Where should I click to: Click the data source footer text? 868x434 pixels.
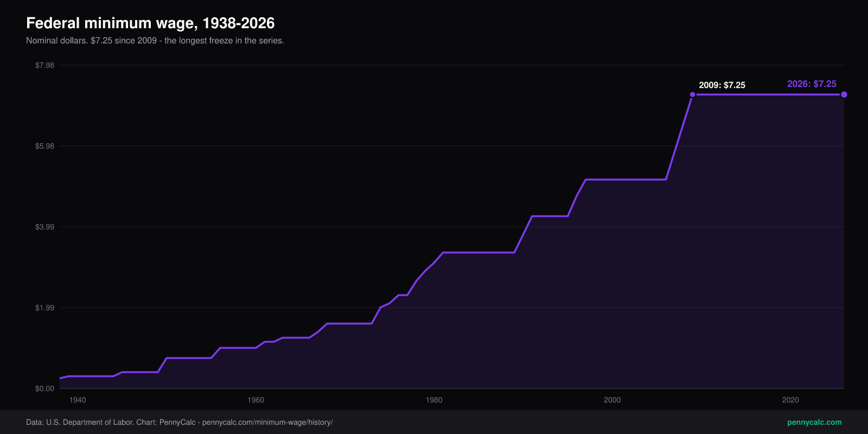pos(180,422)
